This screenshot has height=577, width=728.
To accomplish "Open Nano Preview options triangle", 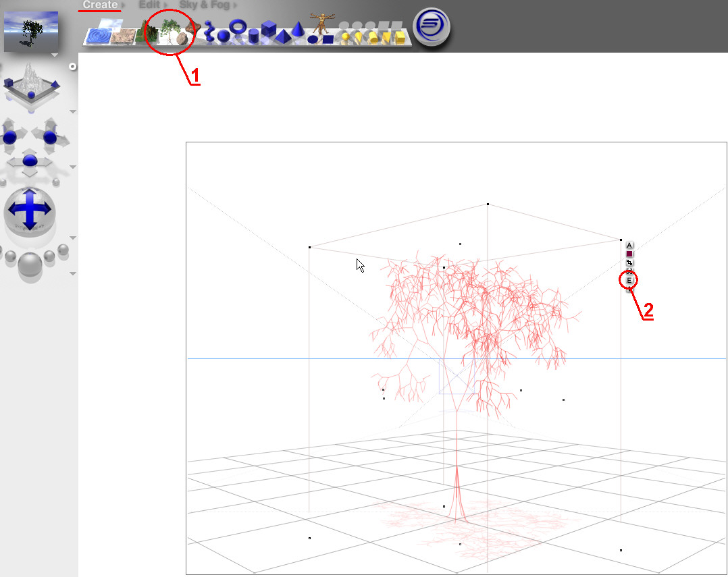I will coord(55,55).
